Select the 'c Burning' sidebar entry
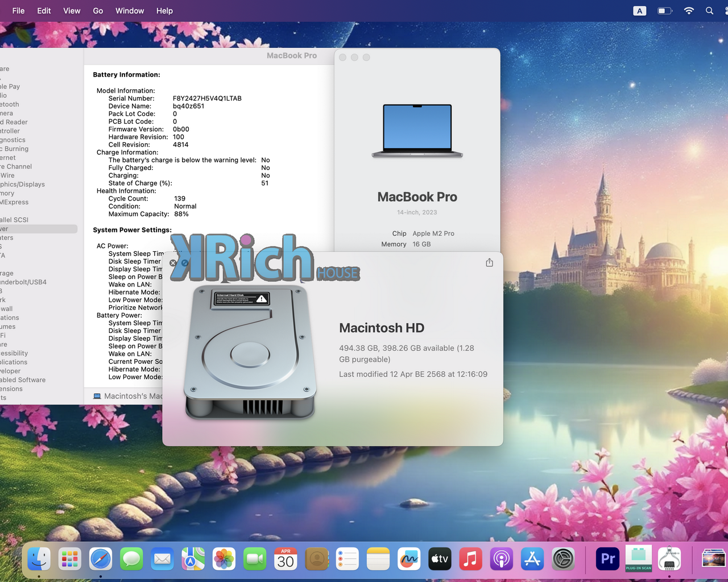Screen dimensions: 728x582 (14, 149)
